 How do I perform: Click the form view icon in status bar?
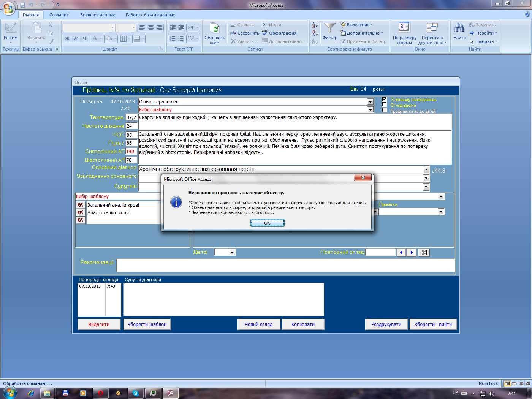point(507,383)
